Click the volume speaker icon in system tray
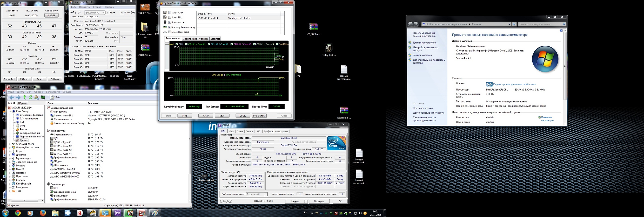Screen dimensions: 644x217 [360, 213]
